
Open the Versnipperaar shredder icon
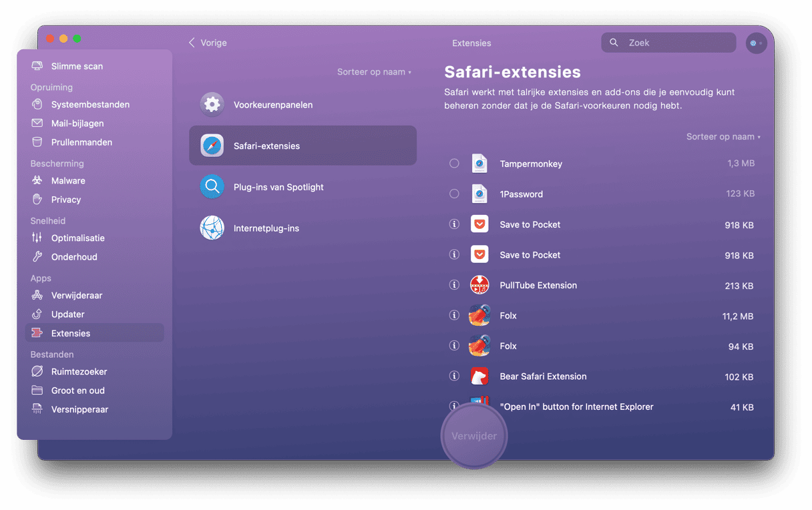(x=37, y=410)
